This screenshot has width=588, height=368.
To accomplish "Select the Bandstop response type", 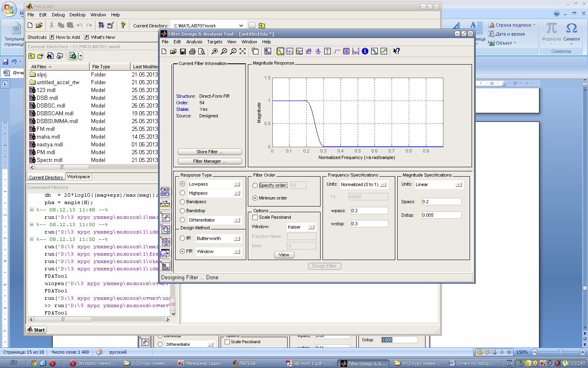I will [x=183, y=211].
